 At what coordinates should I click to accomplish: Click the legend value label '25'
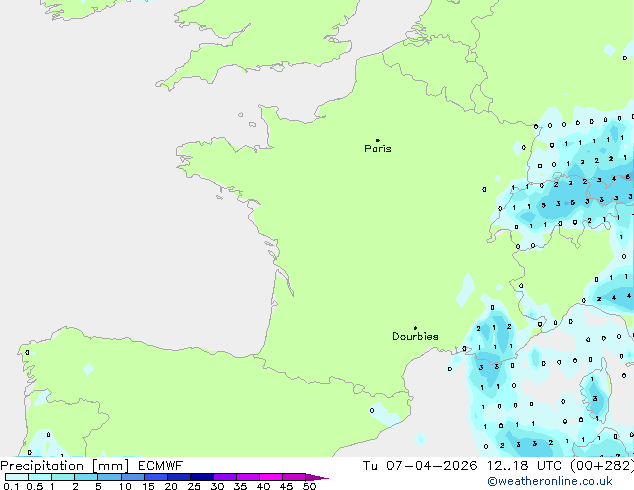coord(194,486)
